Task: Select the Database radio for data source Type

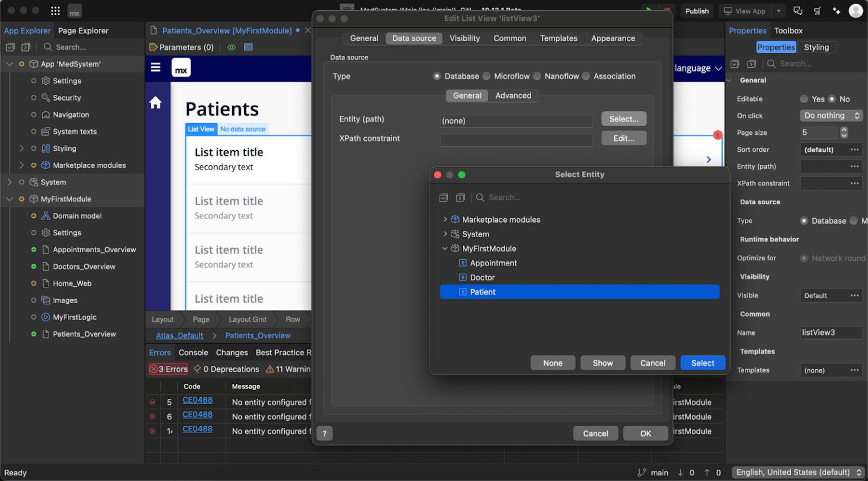Action: coord(437,76)
